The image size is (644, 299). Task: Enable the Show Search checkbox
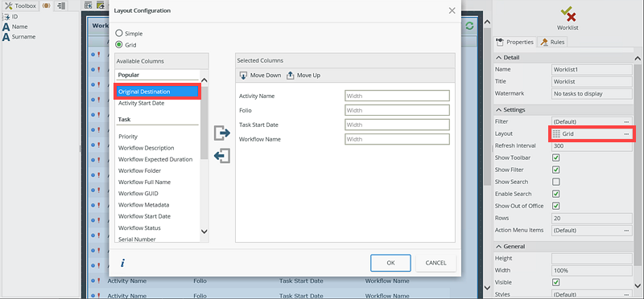tap(556, 182)
